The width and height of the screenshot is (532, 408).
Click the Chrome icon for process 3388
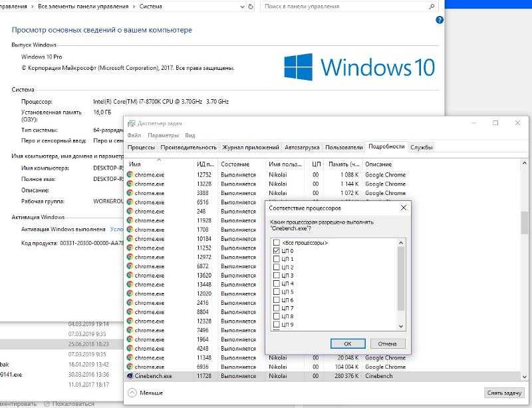click(130, 193)
